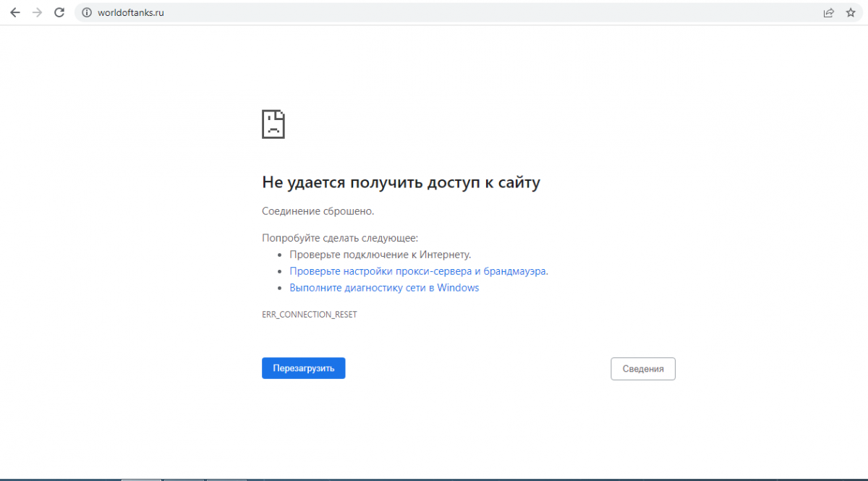The image size is (868, 481).
Task: Click the word брандмауэра in the proxy link
Action: tap(516, 271)
